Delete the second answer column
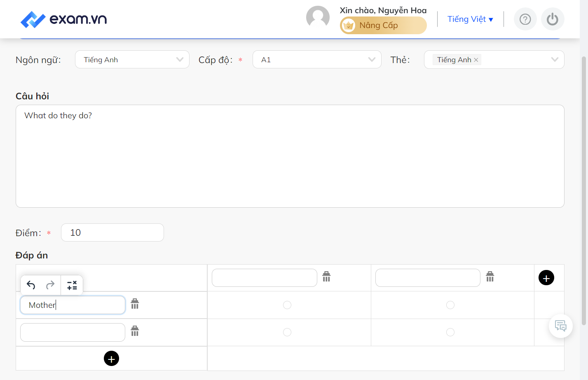The image size is (588, 380). (490, 277)
